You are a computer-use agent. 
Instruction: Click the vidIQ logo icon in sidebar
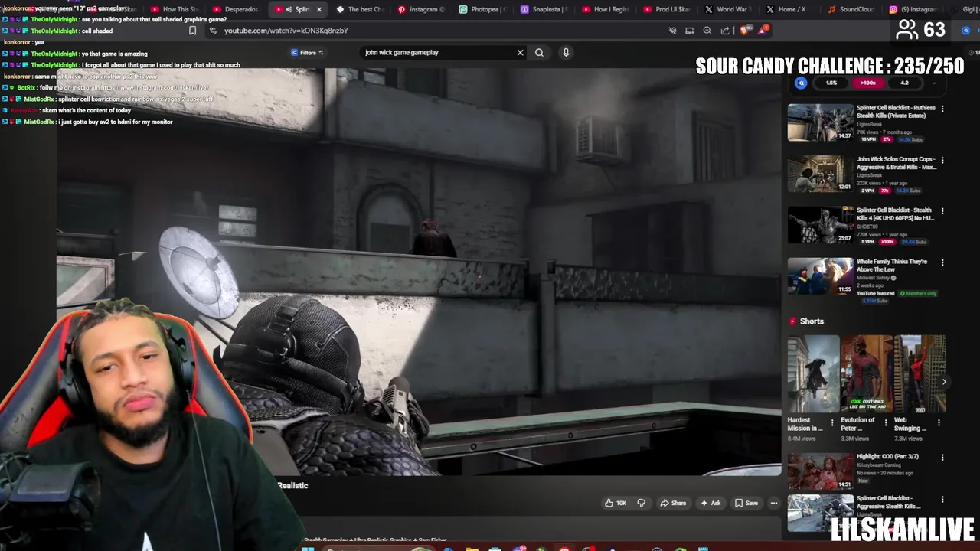tap(802, 83)
